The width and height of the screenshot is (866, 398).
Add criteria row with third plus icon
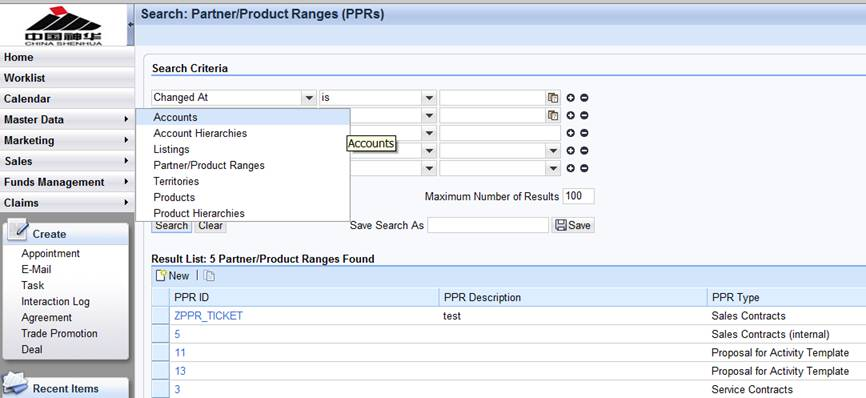click(x=571, y=133)
